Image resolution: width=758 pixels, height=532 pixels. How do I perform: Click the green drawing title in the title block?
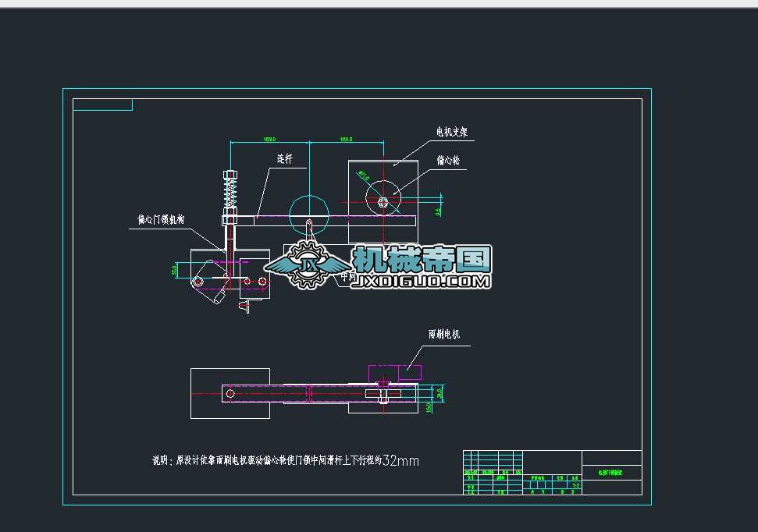[x=610, y=472]
